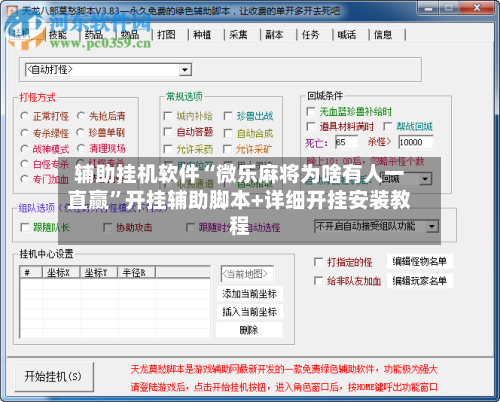Enable 城内补给 checkbox
Viewport: 500px width, 402px height.
[x=168, y=116]
